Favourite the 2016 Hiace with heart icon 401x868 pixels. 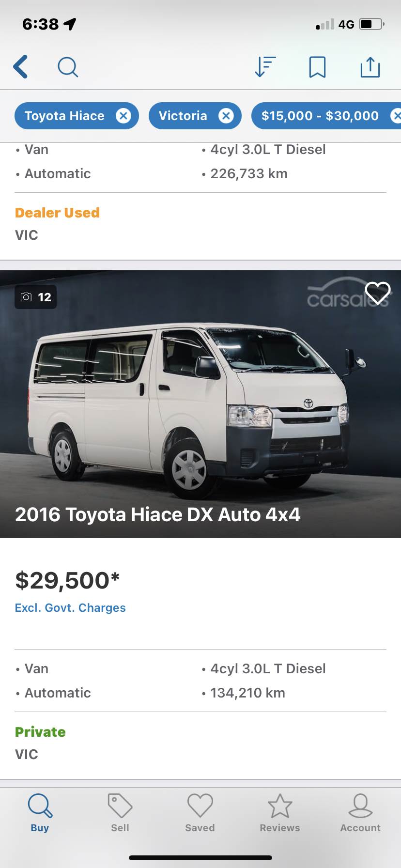(x=378, y=294)
